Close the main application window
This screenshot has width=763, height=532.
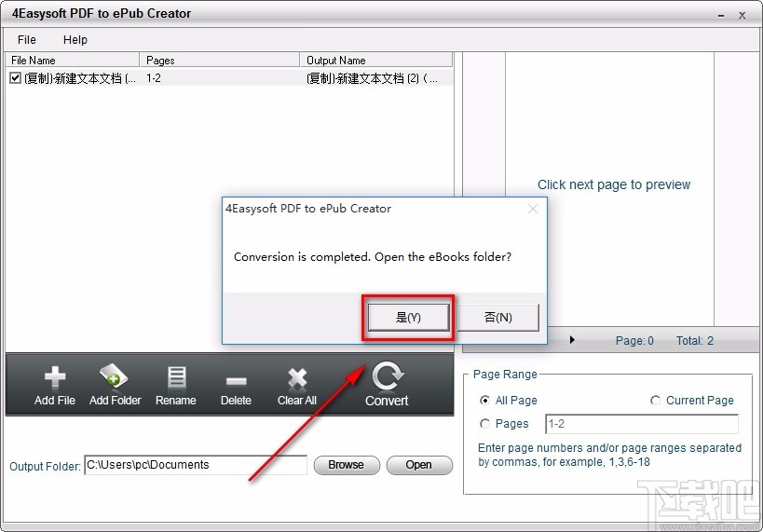point(743,16)
